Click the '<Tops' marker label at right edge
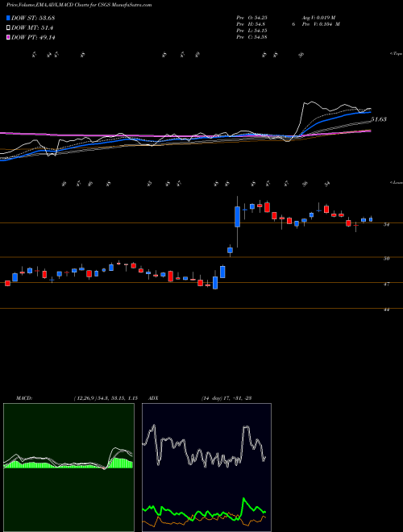The image size is (403, 532). 396,54
